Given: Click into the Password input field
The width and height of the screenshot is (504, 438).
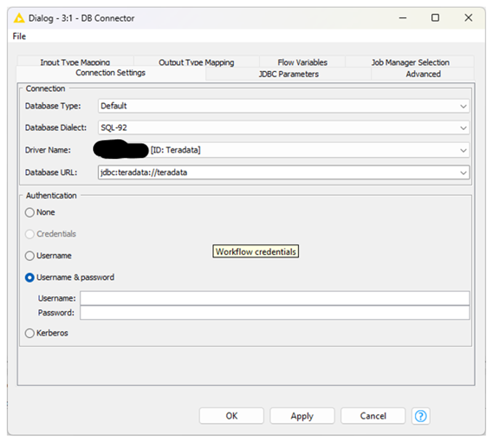Looking at the screenshot, I should [274, 313].
